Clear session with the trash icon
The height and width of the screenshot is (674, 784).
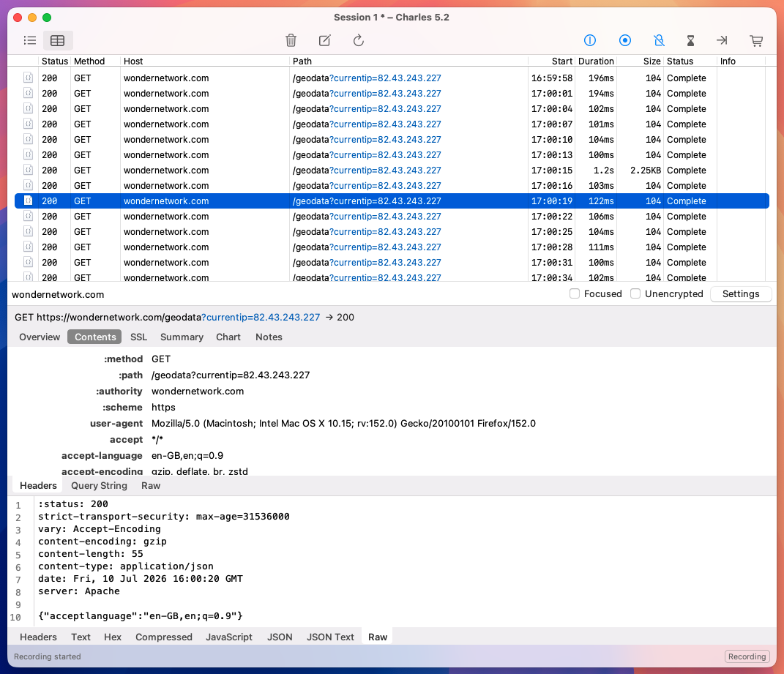[x=291, y=40]
